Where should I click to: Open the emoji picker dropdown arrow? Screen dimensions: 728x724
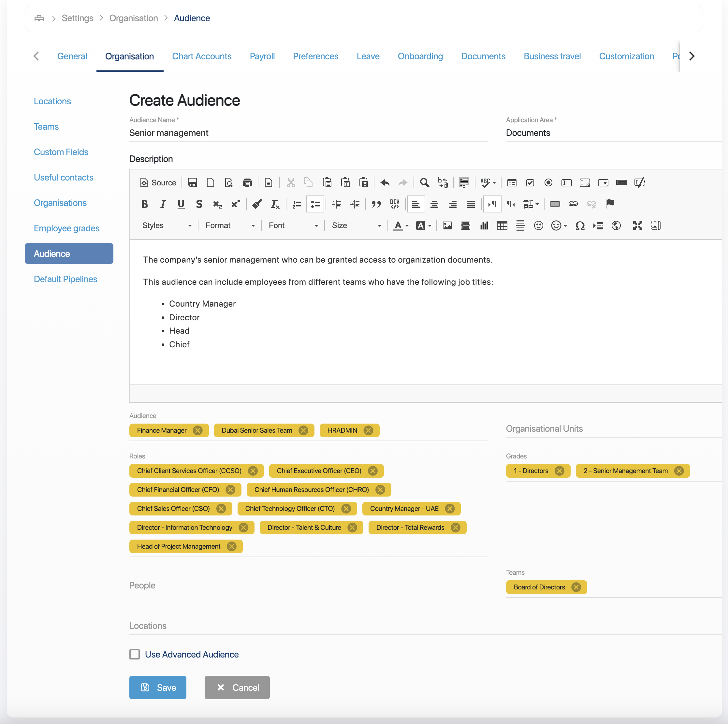point(565,225)
